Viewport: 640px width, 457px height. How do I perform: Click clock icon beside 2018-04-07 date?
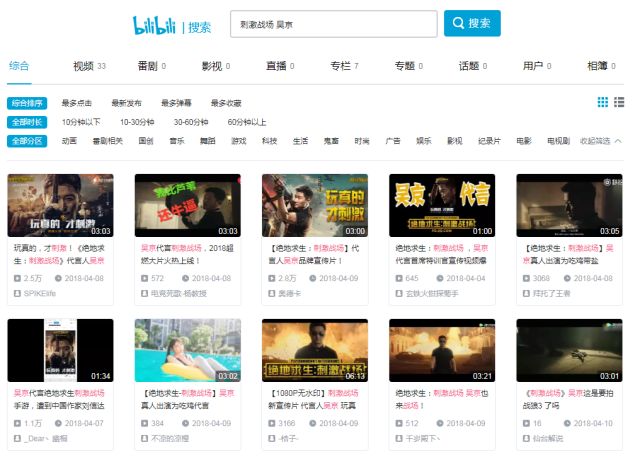click(58, 423)
